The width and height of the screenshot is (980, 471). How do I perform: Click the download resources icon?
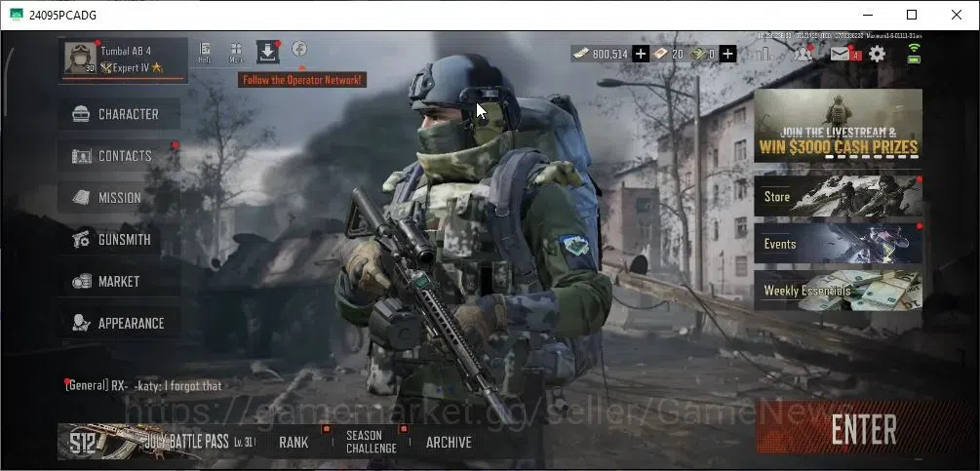267,53
